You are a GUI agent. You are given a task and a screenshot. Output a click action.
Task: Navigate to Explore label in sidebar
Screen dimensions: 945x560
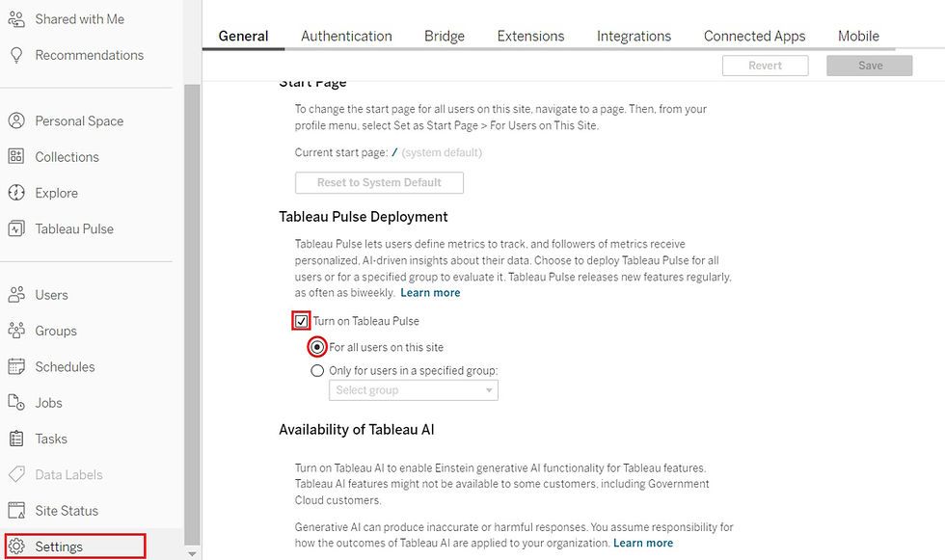[57, 193]
